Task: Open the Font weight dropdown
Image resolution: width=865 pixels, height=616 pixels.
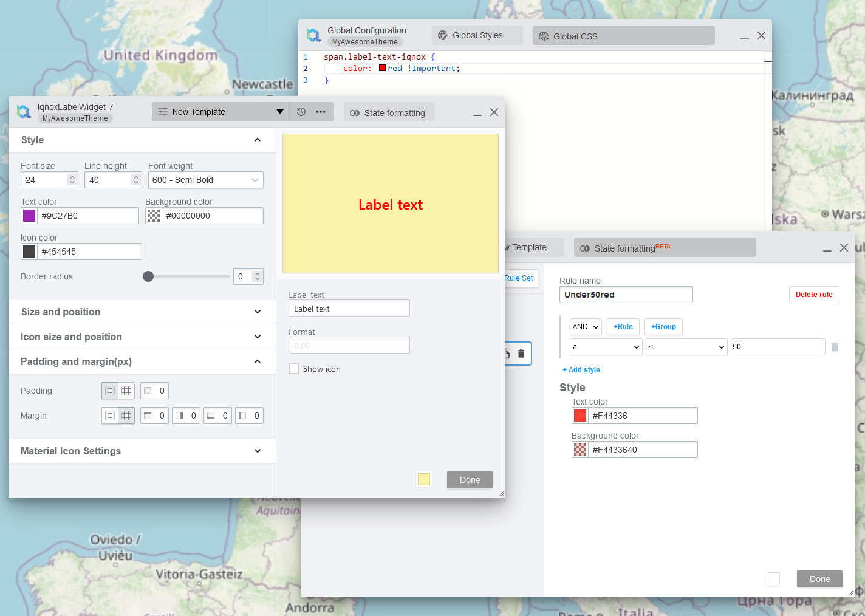Action: pos(205,180)
